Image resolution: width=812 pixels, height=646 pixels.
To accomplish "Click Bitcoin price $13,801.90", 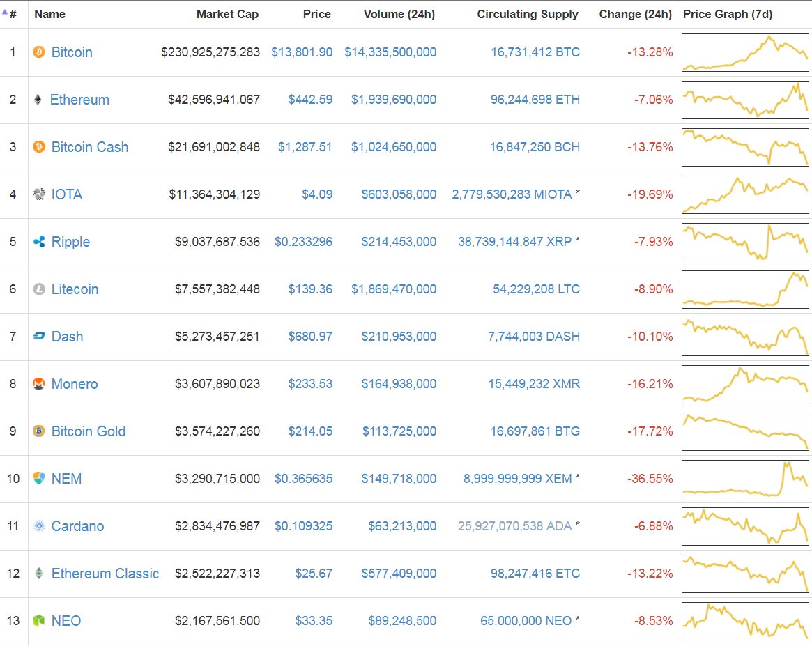I will coord(302,52).
